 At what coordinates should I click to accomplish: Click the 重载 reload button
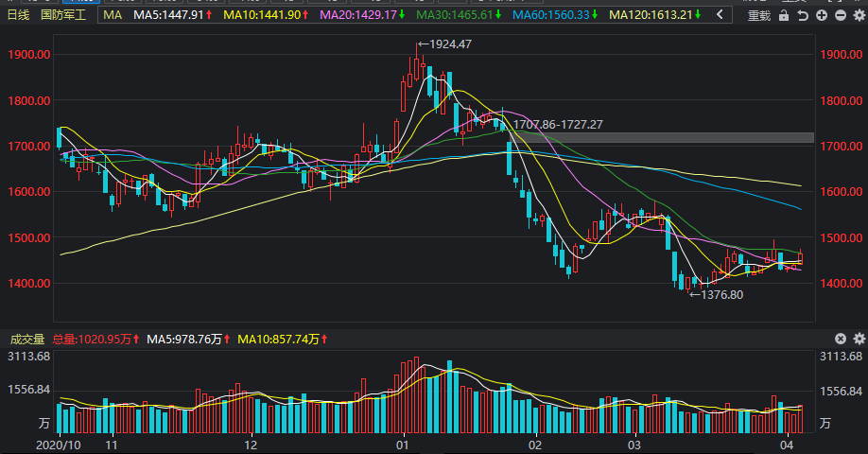[759, 15]
